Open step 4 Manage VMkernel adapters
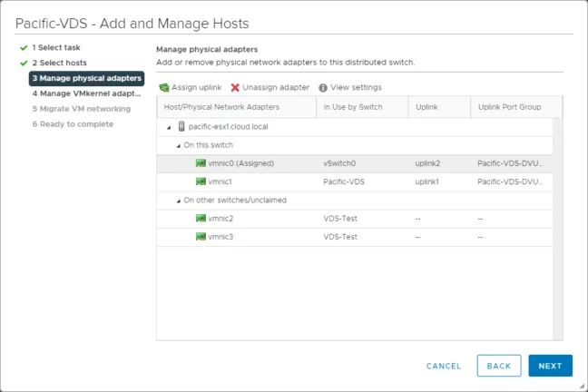588x392 pixels. (x=86, y=93)
